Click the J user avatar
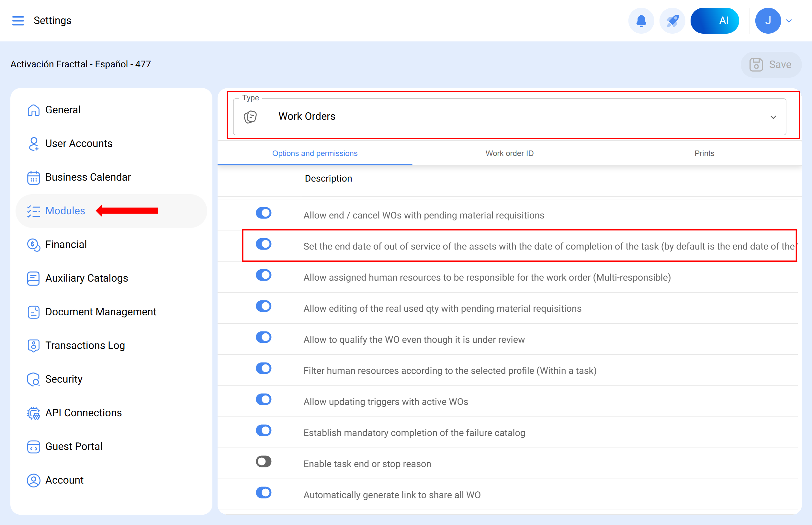The image size is (812, 525). click(768, 21)
